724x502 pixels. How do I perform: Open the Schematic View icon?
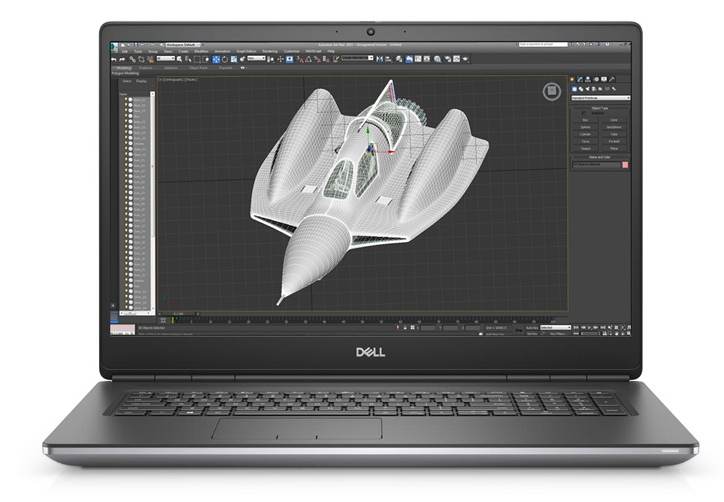(x=427, y=59)
